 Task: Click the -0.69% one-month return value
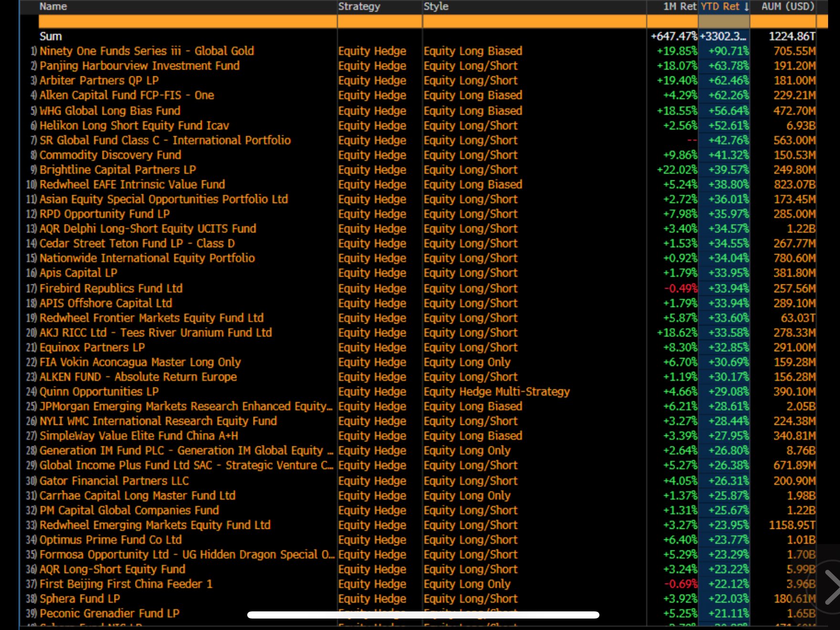tap(681, 585)
